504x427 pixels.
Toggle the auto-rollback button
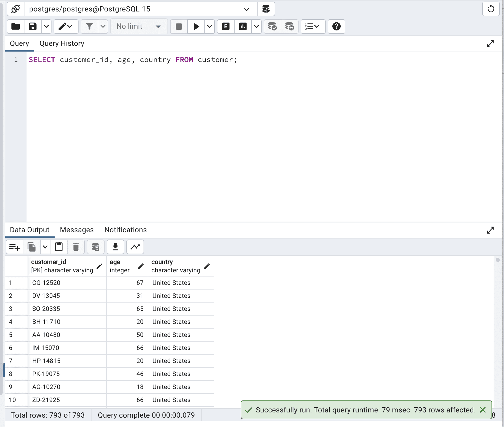coord(289,26)
